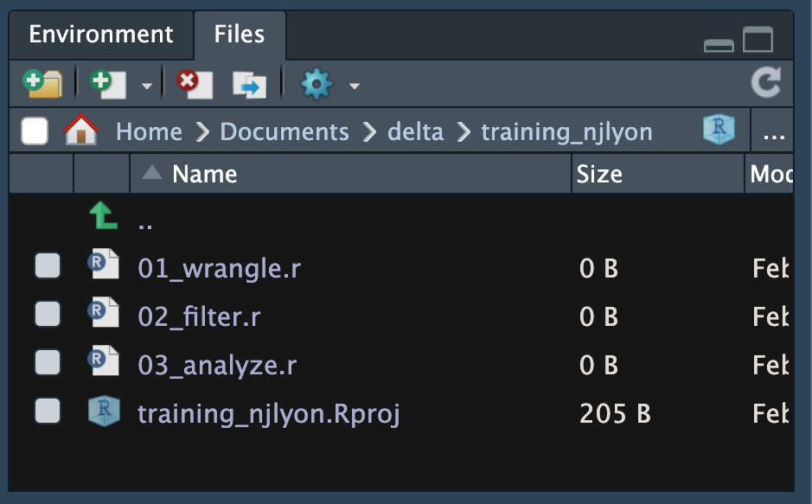Screen dimensions: 812x504
Task: Sort files by Name column header
Action: (x=204, y=174)
